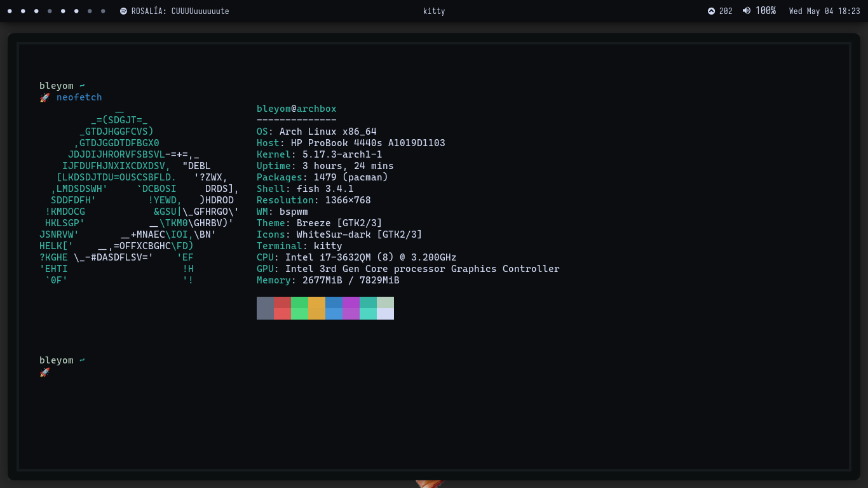Image resolution: width=868 pixels, height=488 pixels.
Task: Click the Resolution: 1366×768 line
Action: (x=313, y=200)
